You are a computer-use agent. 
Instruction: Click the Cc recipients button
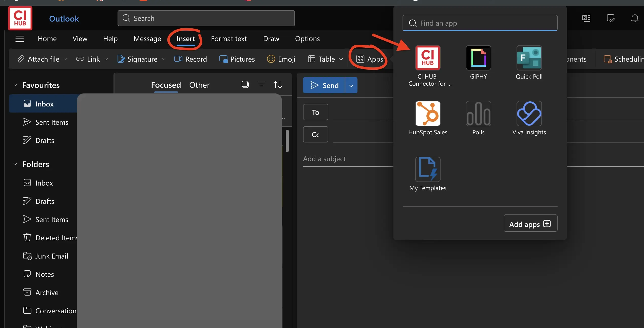(315, 134)
